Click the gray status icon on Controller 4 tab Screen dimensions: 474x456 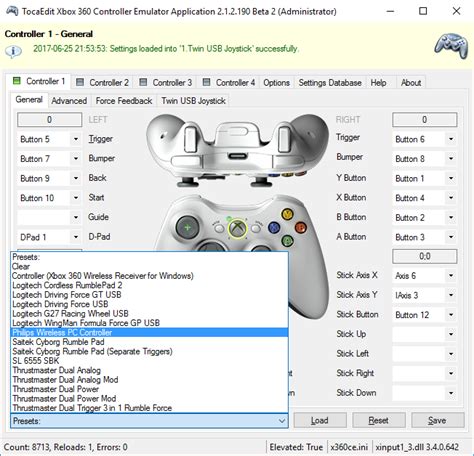tap(206, 82)
